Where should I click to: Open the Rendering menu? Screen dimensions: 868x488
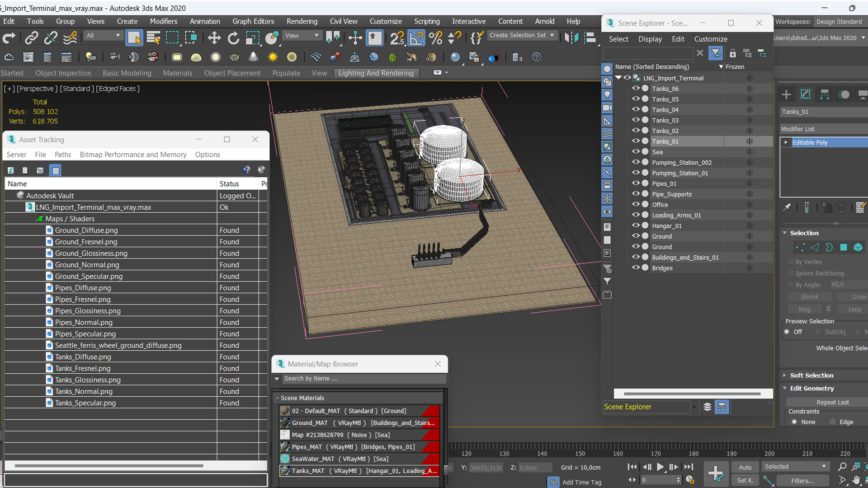[x=302, y=21]
